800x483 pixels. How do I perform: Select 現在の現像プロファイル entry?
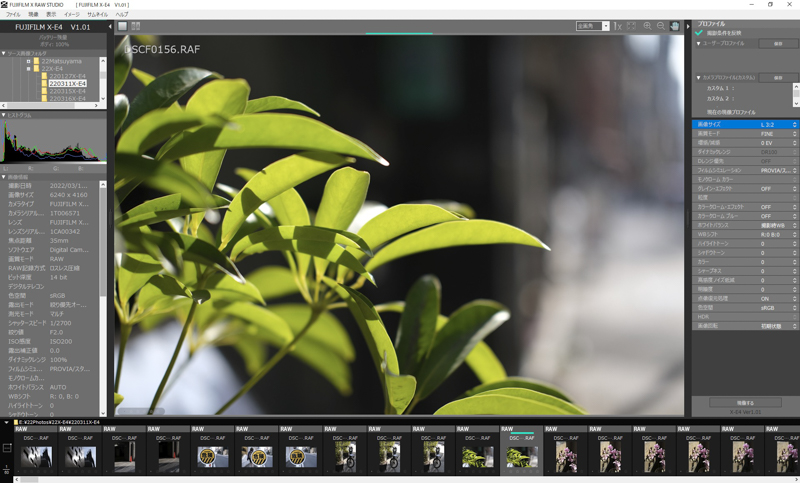(x=731, y=112)
